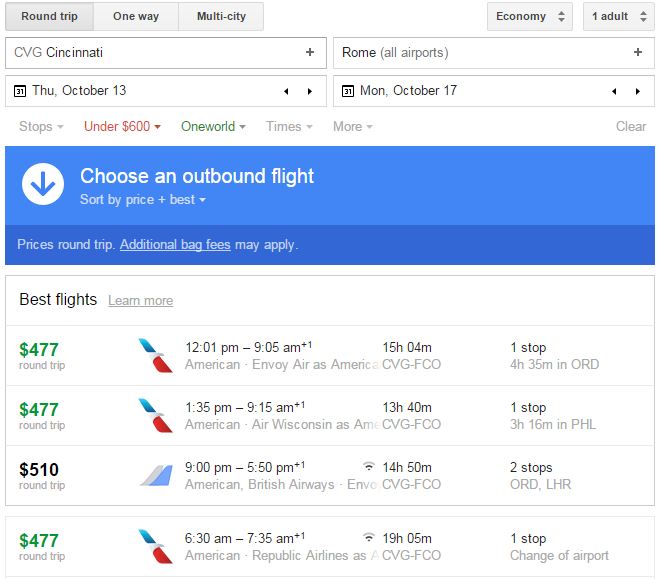Viewport: 661px width, 579px height.
Task: Open the Economy cabin class dropdown
Action: pyautogui.click(x=529, y=17)
